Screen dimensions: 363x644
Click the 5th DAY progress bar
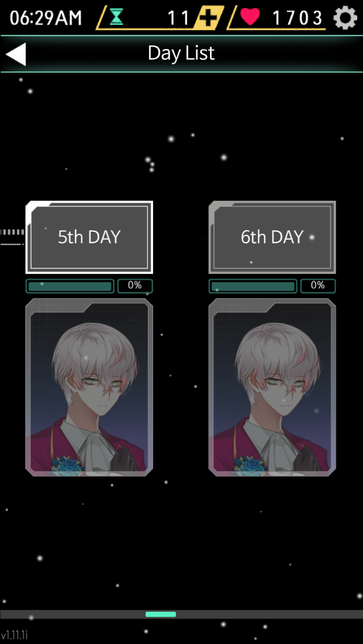(70, 286)
